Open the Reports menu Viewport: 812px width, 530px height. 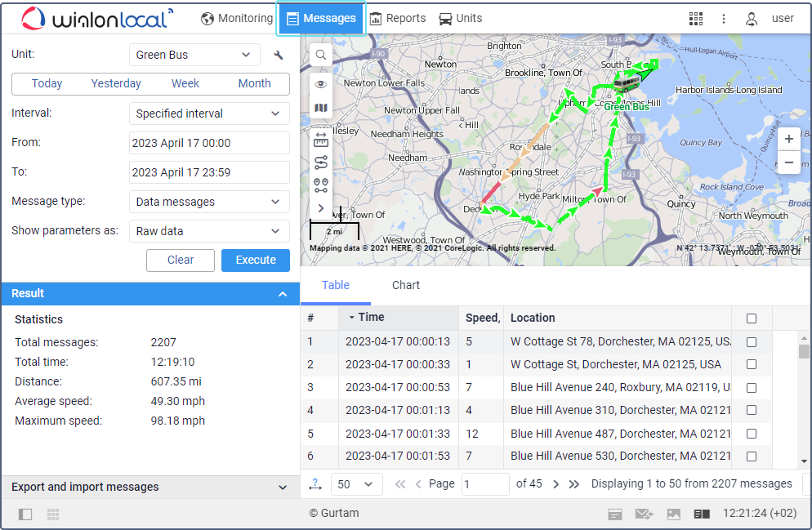(398, 18)
